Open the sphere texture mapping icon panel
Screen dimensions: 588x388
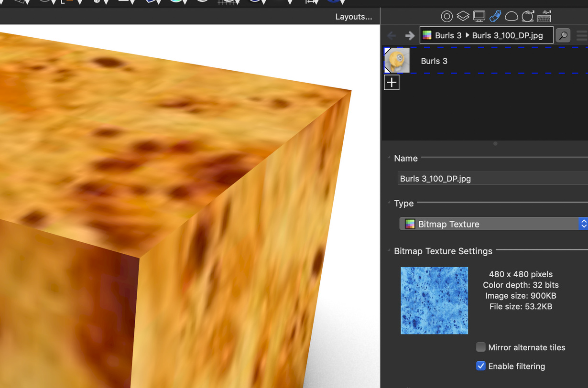click(x=528, y=16)
